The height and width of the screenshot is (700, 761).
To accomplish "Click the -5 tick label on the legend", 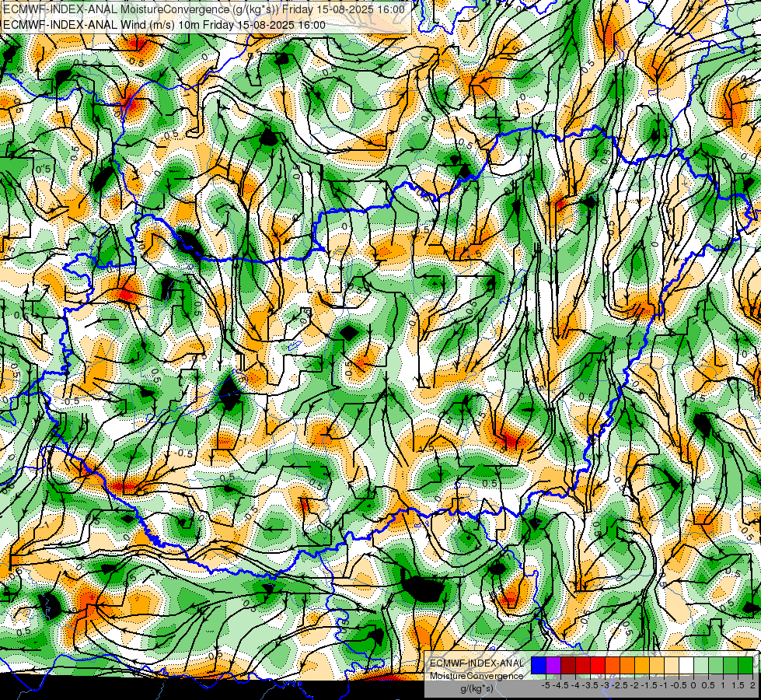I will pos(546,685).
